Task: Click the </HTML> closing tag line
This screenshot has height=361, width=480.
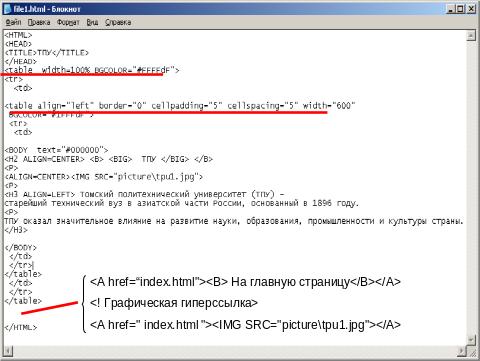Action: [20, 327]
